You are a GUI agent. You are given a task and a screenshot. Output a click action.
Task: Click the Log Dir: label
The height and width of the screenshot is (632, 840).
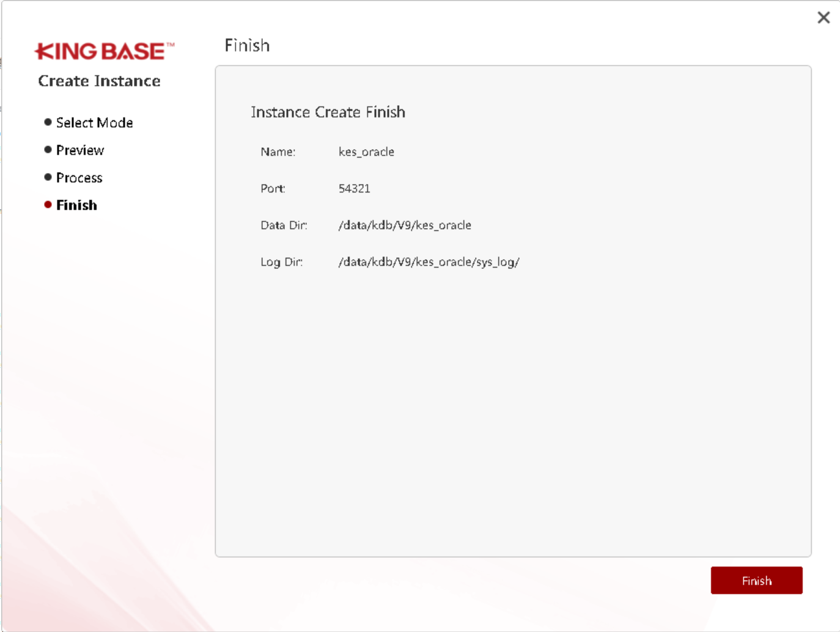281,262
